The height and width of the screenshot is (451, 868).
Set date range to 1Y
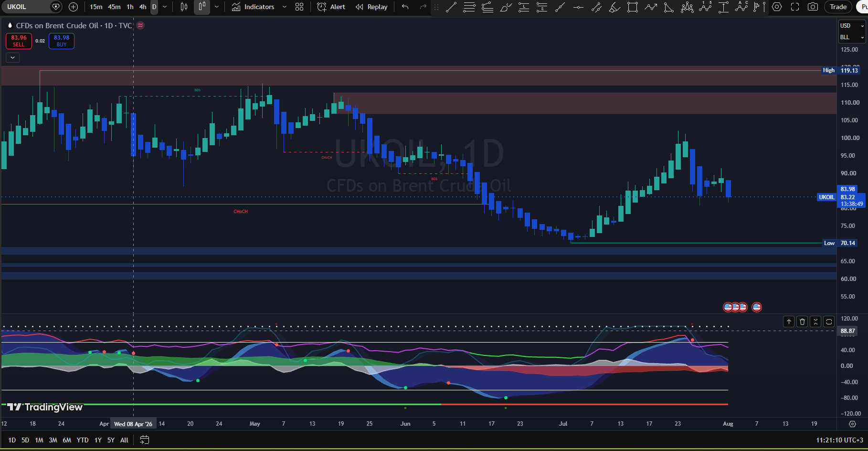[x=98, y=440]
